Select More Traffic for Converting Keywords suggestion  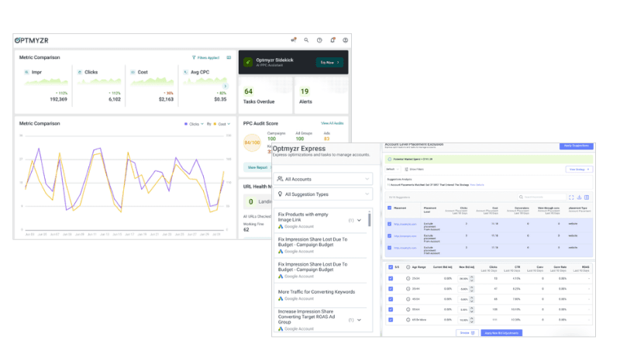(321, 295)
